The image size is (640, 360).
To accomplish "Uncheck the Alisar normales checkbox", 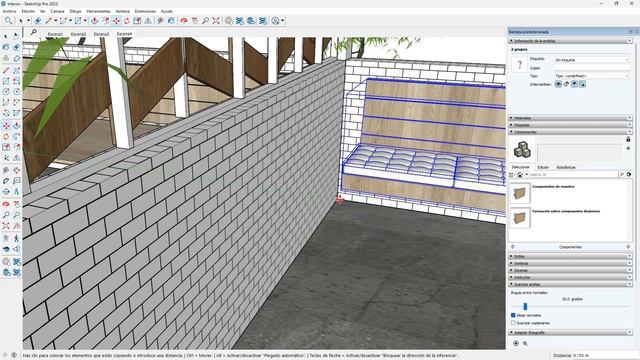I will pyautogui.click(x=513, y=315).
